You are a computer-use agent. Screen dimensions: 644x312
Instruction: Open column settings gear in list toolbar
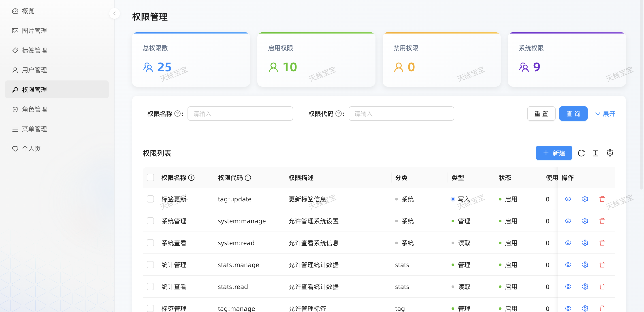(x=610, y=153)
